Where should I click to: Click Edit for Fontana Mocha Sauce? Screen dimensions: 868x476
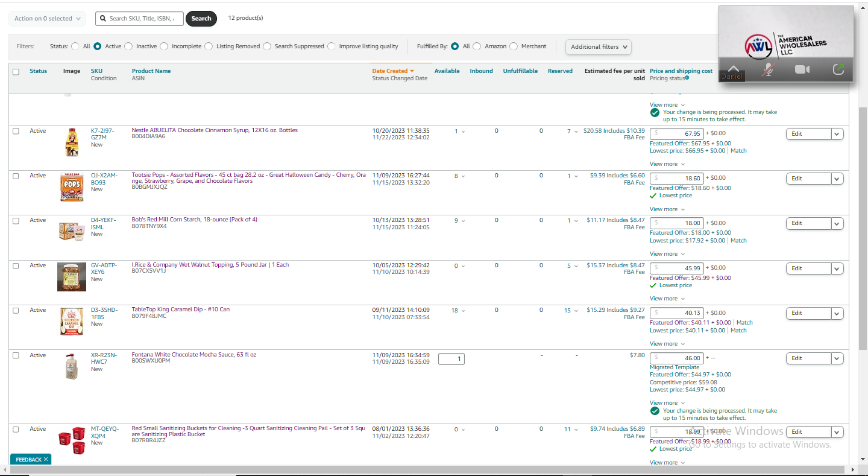(808, 358)
